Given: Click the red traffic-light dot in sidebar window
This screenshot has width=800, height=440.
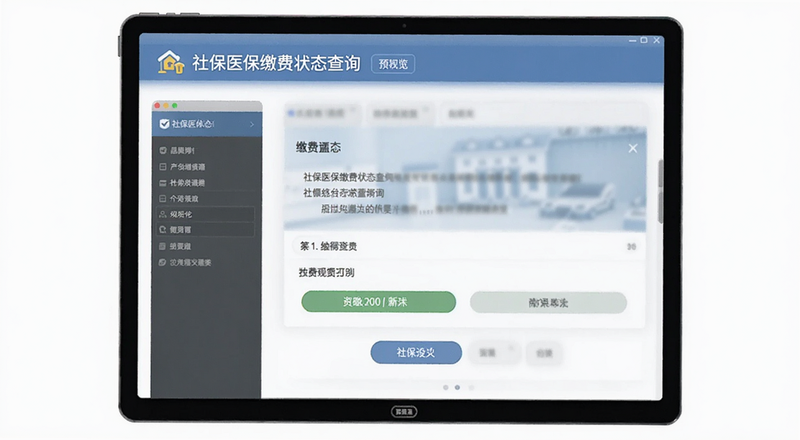Looking at the screenshot, I should pos(158,106).
